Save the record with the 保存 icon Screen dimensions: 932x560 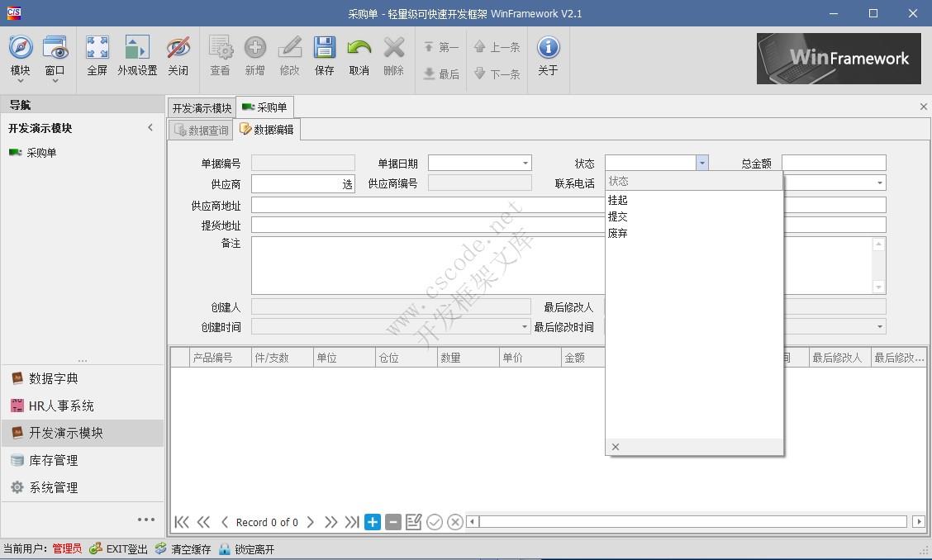[x=324, y=56]
